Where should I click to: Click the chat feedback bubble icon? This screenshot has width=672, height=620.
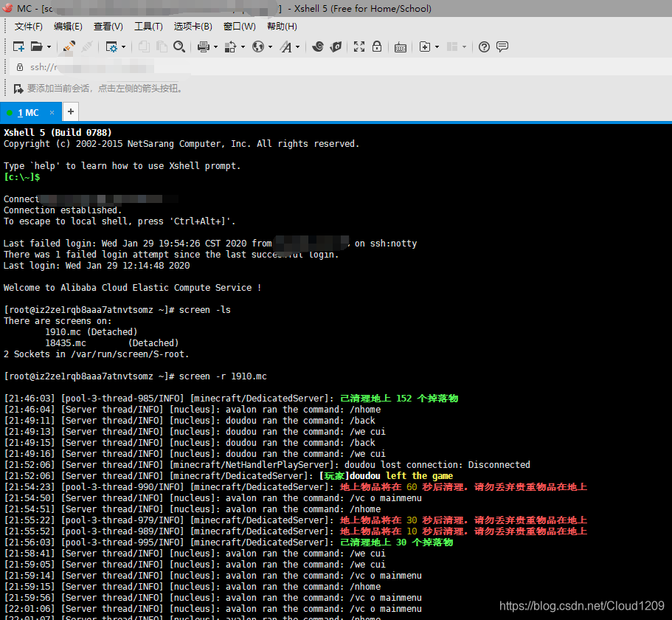click(x=502, y=46)
